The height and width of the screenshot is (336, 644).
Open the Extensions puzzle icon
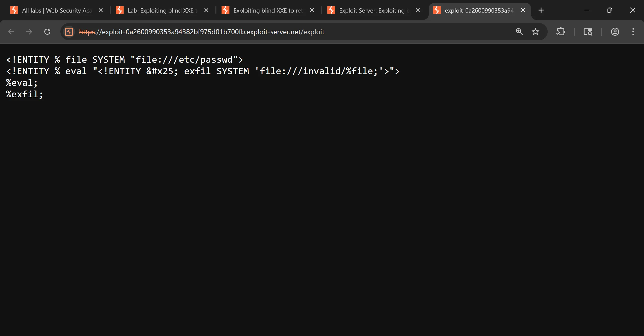pyautogui.click(x=561, y=32)
